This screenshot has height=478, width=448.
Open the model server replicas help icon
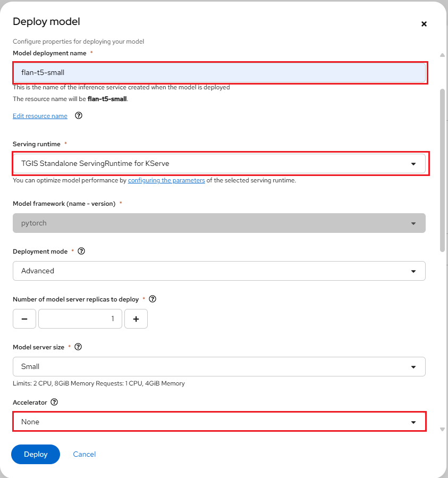pyautogui.click(x=153, y=299)
